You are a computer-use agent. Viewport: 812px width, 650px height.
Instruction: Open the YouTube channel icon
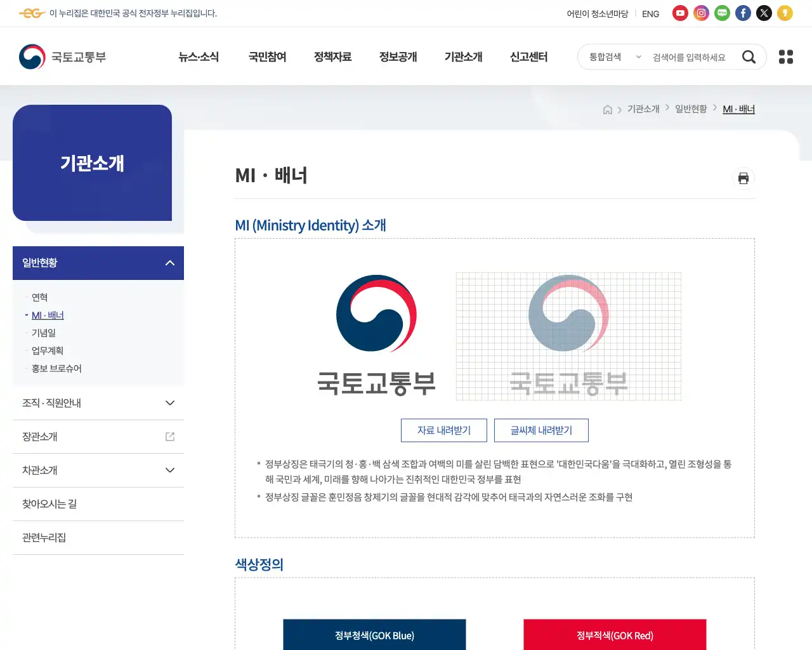coord(680,13)
